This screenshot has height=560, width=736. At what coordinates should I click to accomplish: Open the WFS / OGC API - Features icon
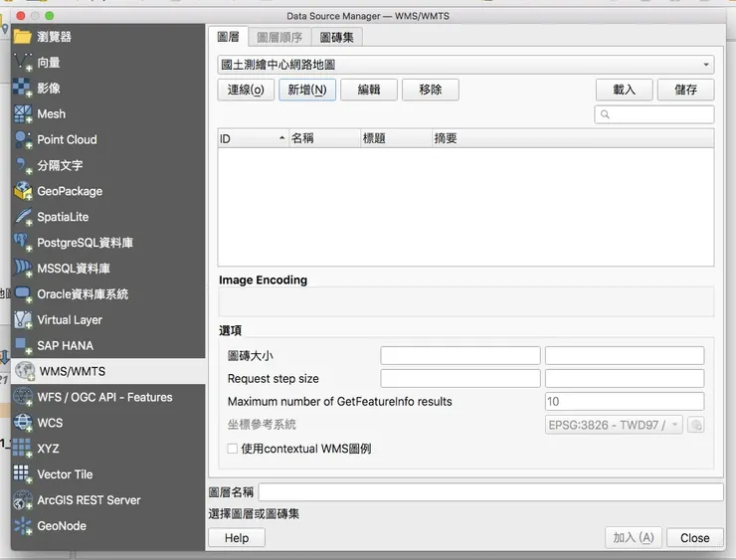(23, 397)
